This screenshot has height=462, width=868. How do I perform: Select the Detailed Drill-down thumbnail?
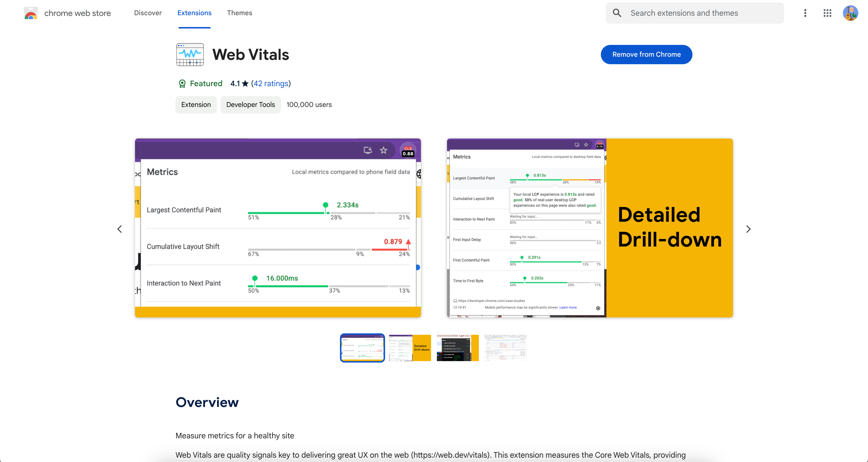(410, 348)
